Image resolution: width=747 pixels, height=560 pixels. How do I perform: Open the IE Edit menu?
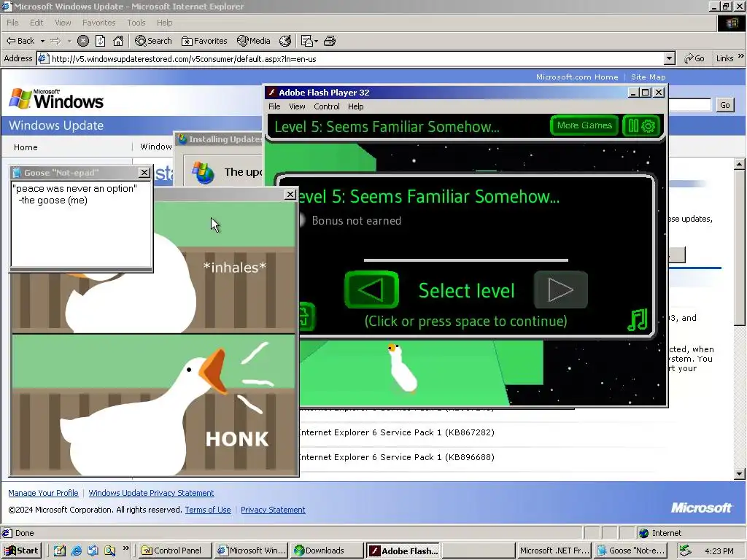click(x=36, y=23)
